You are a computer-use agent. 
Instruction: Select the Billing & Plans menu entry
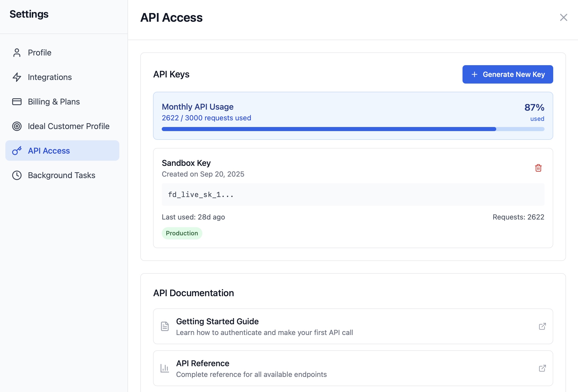pyautogui.click(x=54, y=101)
